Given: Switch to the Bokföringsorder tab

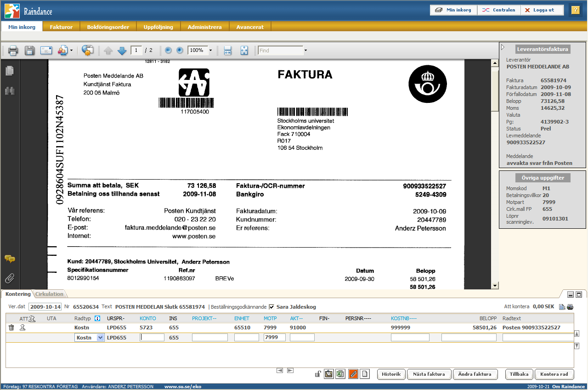Looking at the screenshot, I should tap(108, 27).
